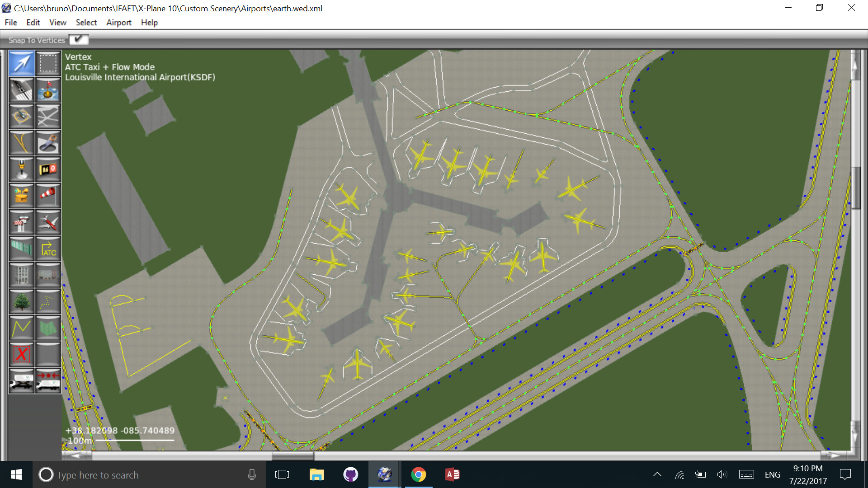Image resolution: width=868 pixels, height=488 pixels.
Task: Select the Marquee selection tool
Action: [48, 63]
